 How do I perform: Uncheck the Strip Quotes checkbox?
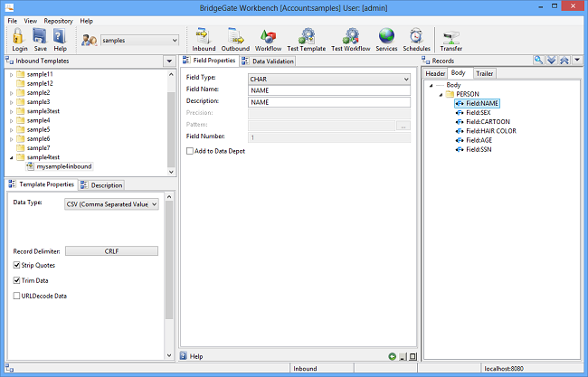16,265
